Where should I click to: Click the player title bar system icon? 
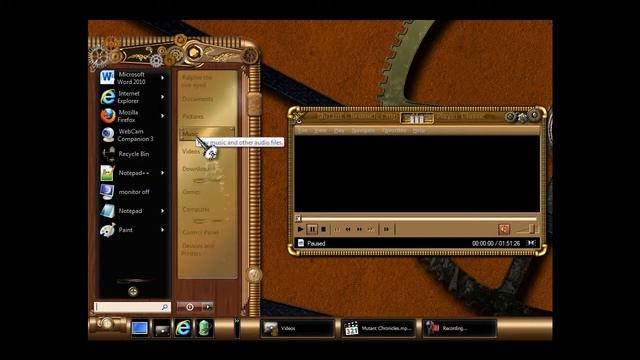298,117
